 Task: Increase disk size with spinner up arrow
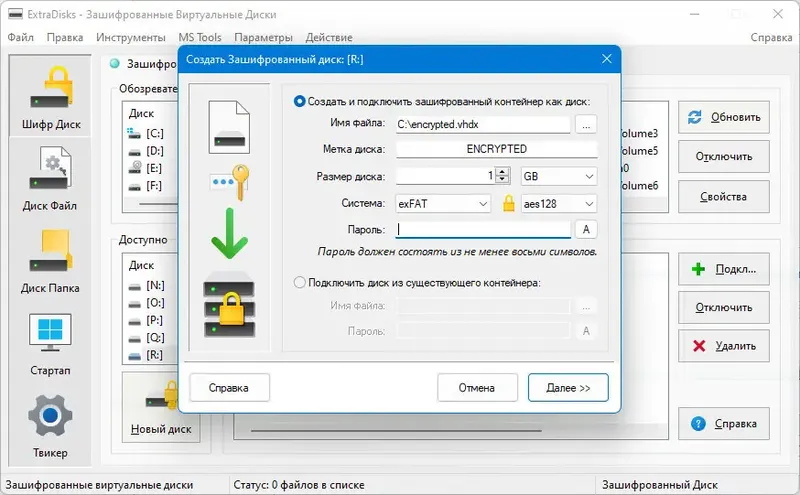click(x=503, y=171)
